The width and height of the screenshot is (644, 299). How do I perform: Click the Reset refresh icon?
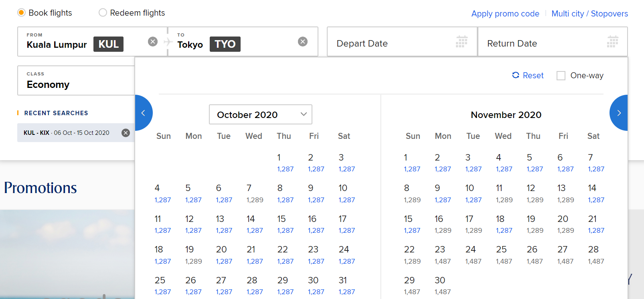pyautogui.click(x=516, y=75)
